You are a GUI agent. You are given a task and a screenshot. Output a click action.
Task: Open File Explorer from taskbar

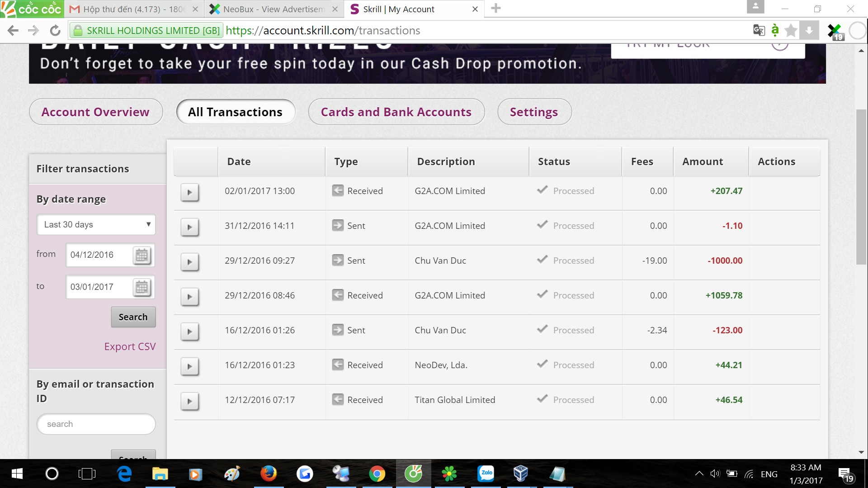click(x=160, y=474)
